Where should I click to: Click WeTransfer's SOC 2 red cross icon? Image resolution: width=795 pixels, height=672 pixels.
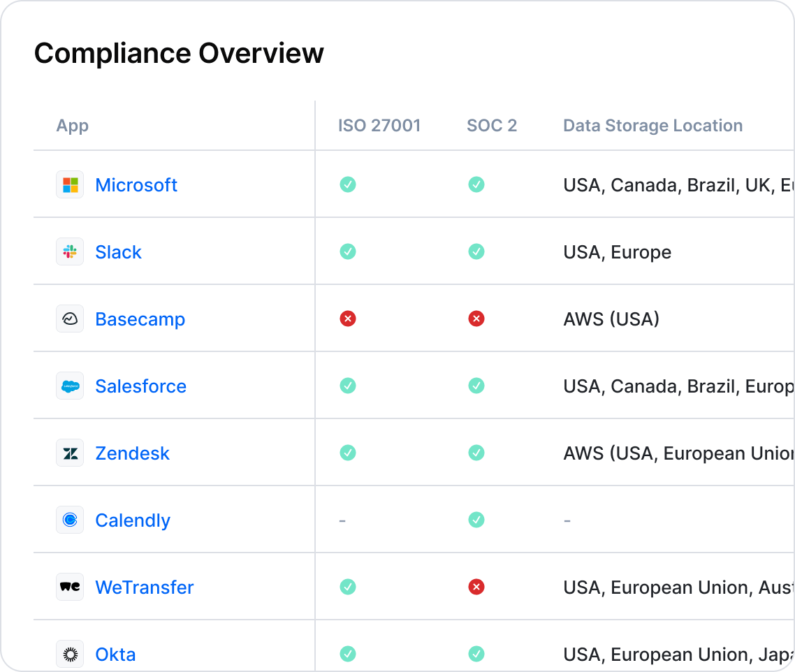coord(476,587)
